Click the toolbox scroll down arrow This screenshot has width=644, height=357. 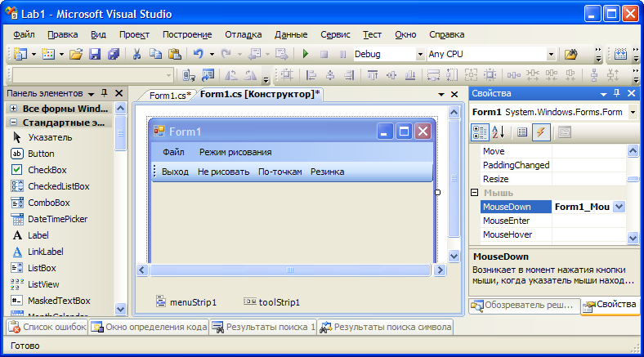[x=120, y=309]
